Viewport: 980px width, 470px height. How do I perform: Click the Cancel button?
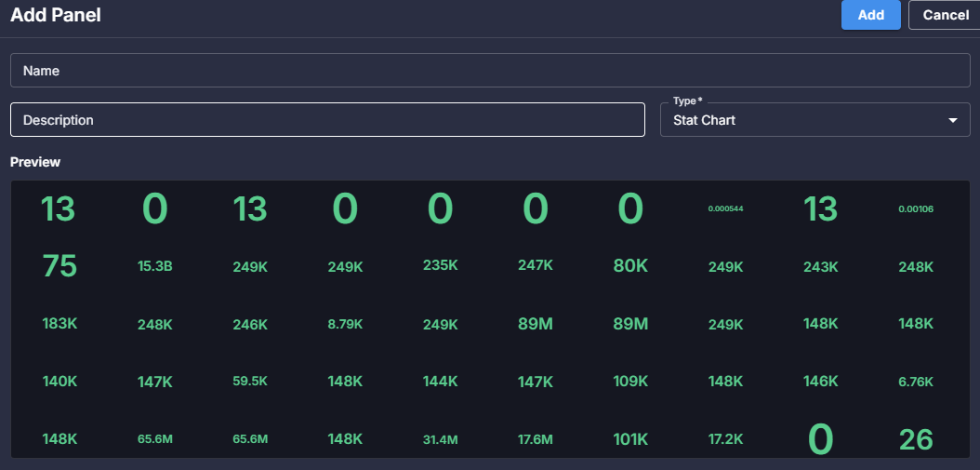pyautogui.click(x=946, y=15)
